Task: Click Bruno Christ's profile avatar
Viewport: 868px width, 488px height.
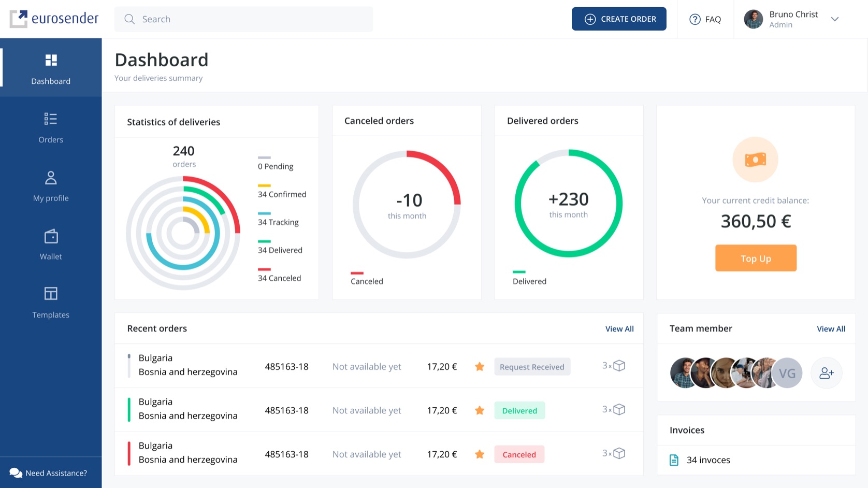Action: pyautogui.click(x=754, y=19)
